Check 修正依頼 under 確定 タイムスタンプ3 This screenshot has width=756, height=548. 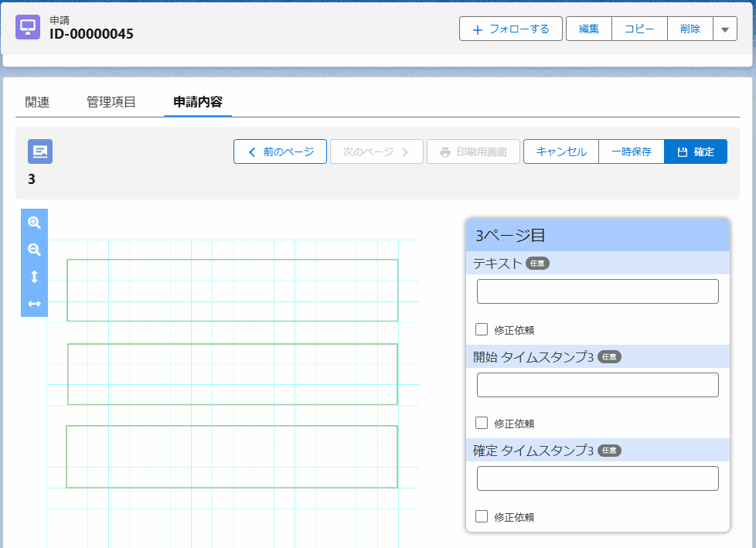click(482, 516)
